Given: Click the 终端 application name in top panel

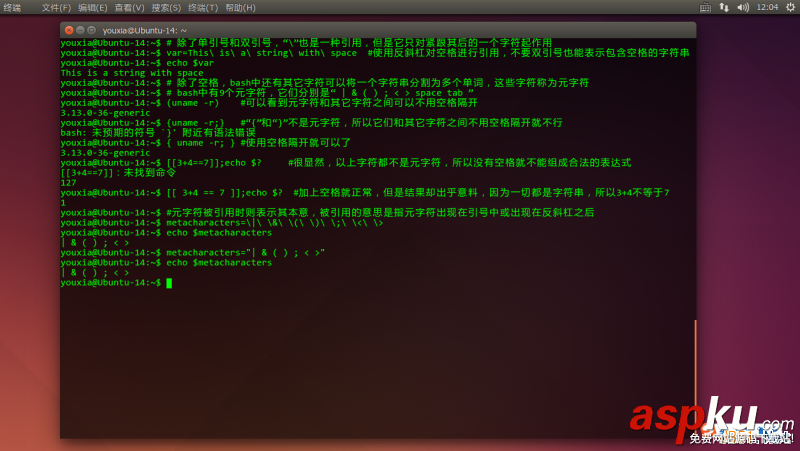Looking at the screenshot, I should coord(12,8).
